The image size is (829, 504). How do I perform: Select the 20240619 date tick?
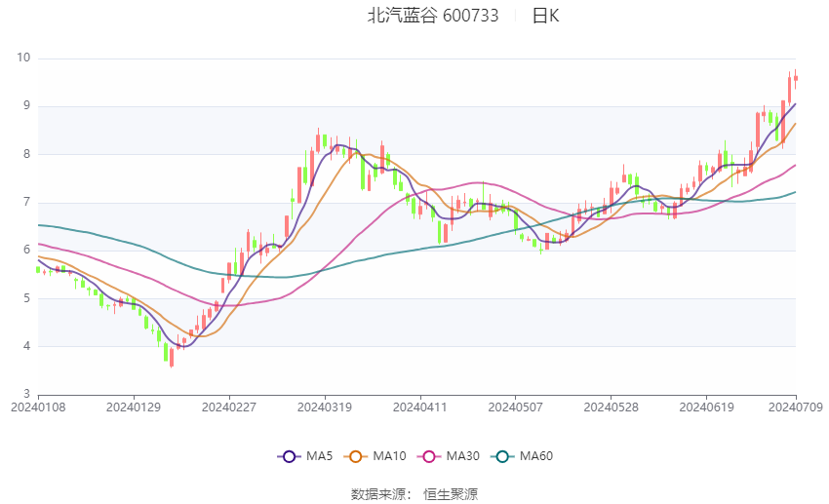[x=706, y=407]
